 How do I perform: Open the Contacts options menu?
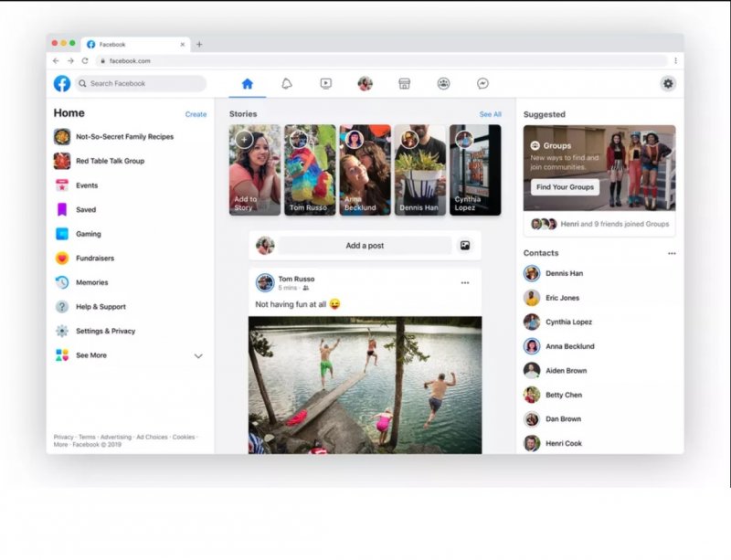(673, 253)
